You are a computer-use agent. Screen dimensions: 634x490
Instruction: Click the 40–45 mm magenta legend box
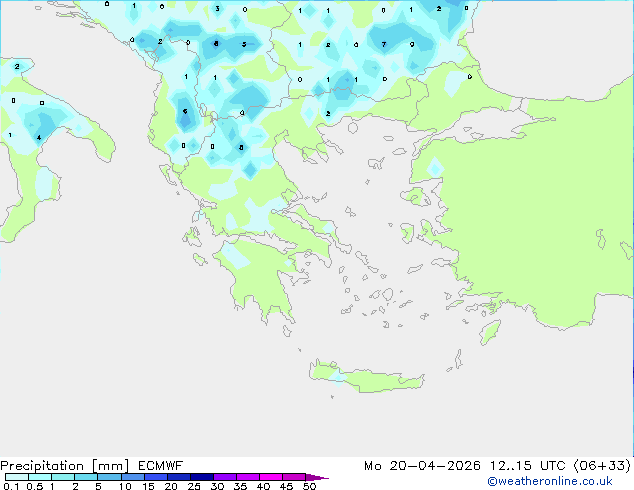pyautogui.click(x=271, y=477)
